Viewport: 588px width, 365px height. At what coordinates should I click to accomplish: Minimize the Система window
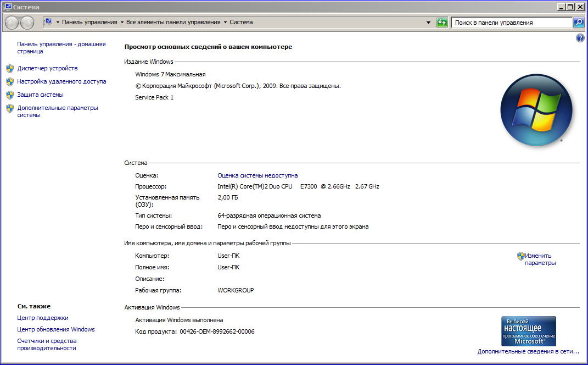[x=562, y=7]
